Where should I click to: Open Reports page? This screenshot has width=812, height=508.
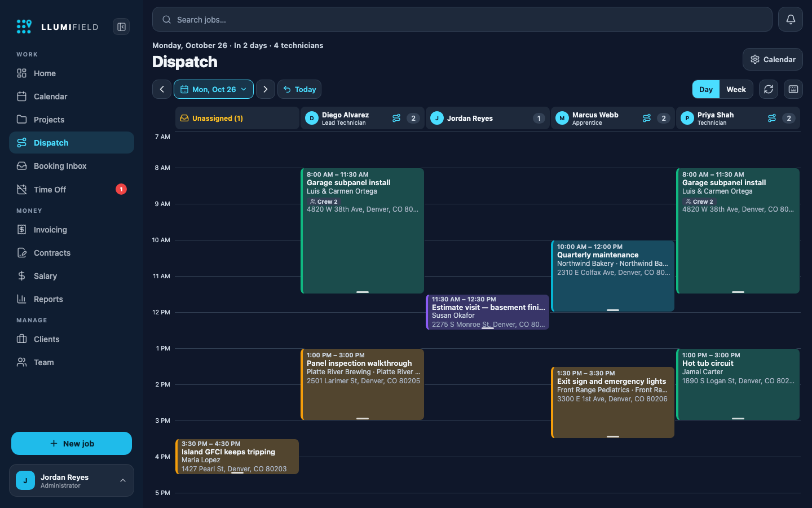tap(72, 299)
